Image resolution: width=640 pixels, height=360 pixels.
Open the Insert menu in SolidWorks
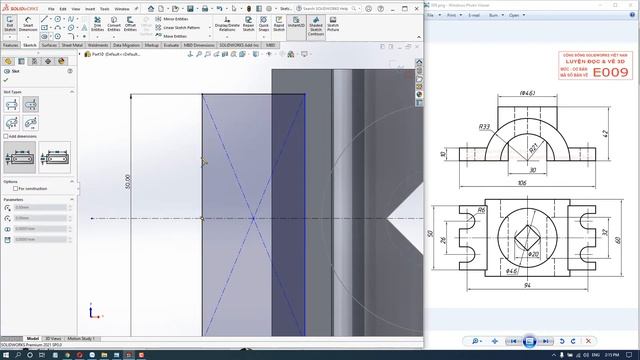pyautogui.click(x=90, y=9)
